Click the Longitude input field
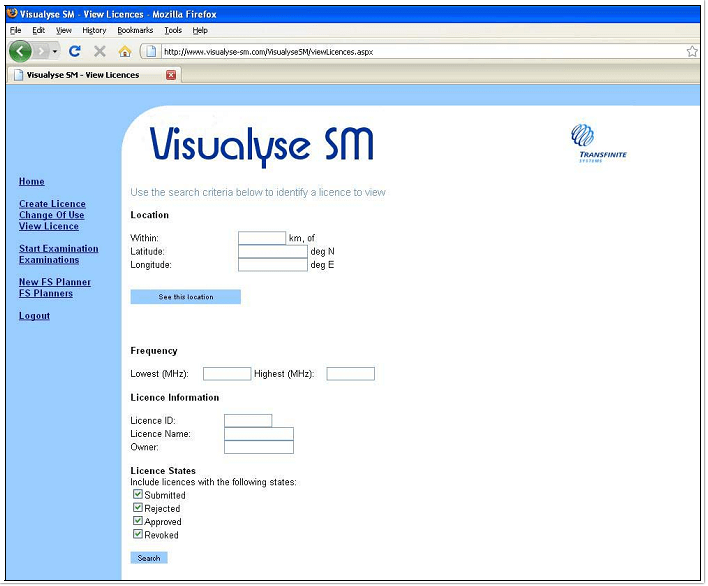This screenshot has width=708, height=586. click(273, 265)
